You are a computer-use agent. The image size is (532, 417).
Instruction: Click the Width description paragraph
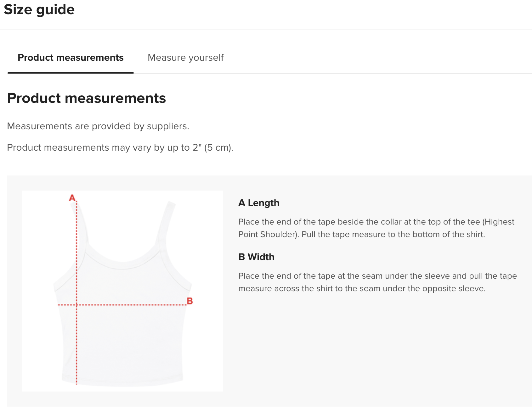pos(377,282)
